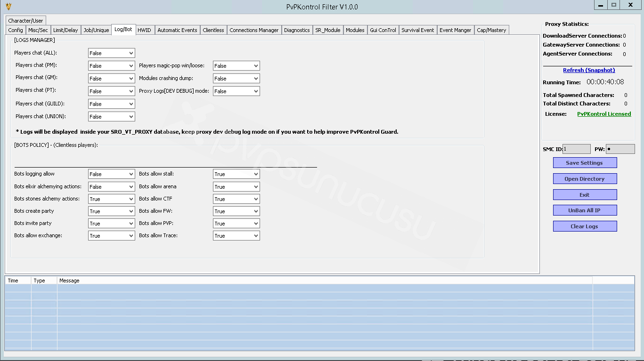644x361 pixels.
Task: Open Bots allow Trace dropdown
Action: 236,236
